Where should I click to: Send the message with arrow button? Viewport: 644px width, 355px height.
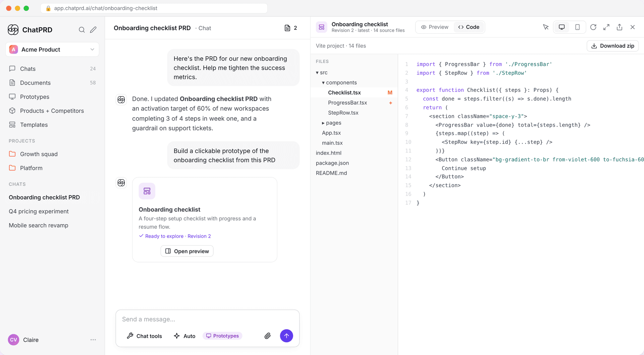(x=286, y=336)
